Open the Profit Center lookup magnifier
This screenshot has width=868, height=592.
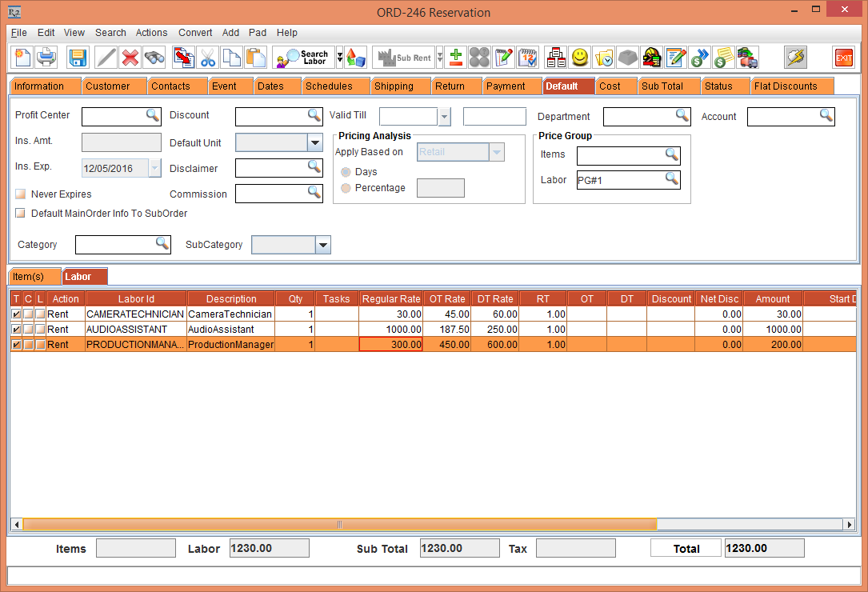pyautogui.click(x=152, y=116)
